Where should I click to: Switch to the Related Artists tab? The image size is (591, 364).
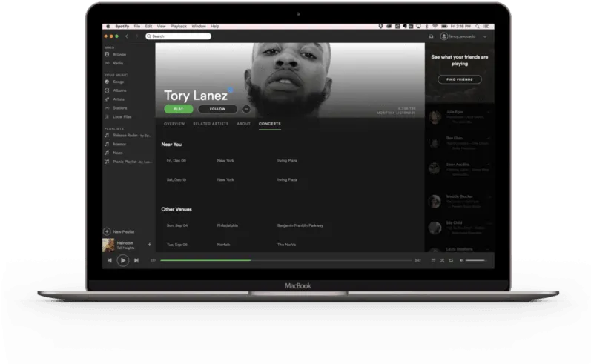tap(211, 124)
